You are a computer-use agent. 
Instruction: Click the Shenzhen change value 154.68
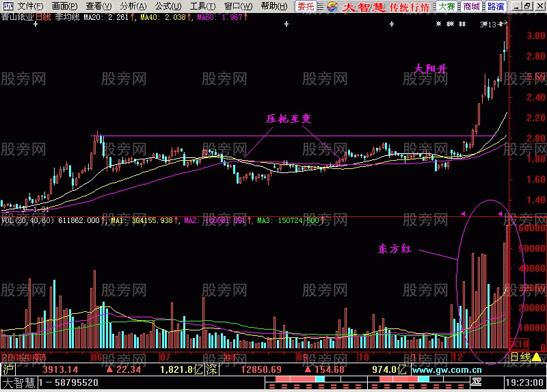[x=330, y=369]
